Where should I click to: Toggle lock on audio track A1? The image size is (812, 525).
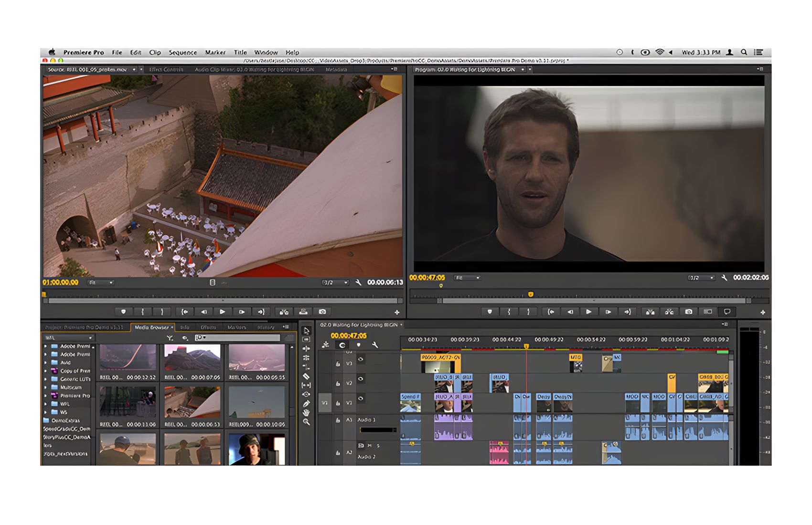(338, 420)
